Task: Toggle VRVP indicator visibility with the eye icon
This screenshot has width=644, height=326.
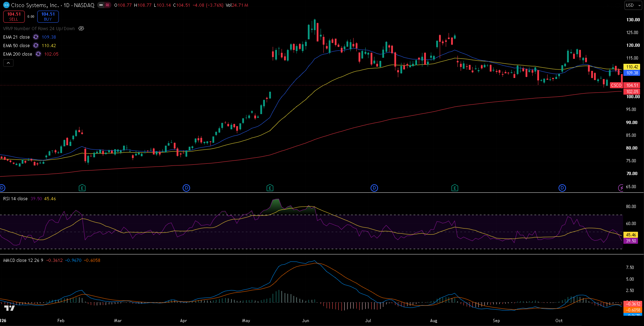Action: click(81, 28)
